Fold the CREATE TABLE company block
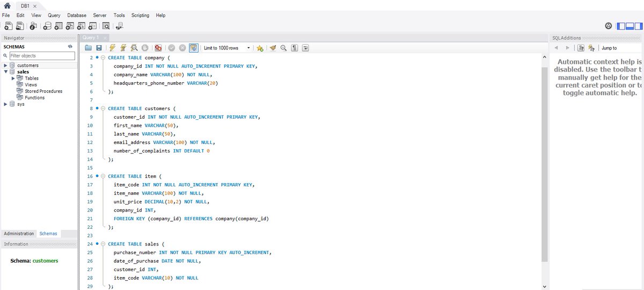Viewport: 644px width, 290px height. coord(103,57)
